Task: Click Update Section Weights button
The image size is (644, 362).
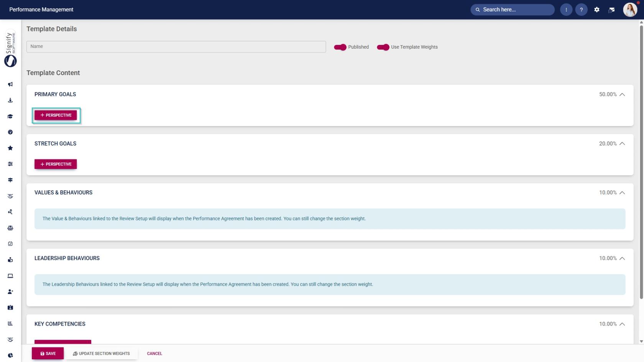Action: tap(101, 354)
